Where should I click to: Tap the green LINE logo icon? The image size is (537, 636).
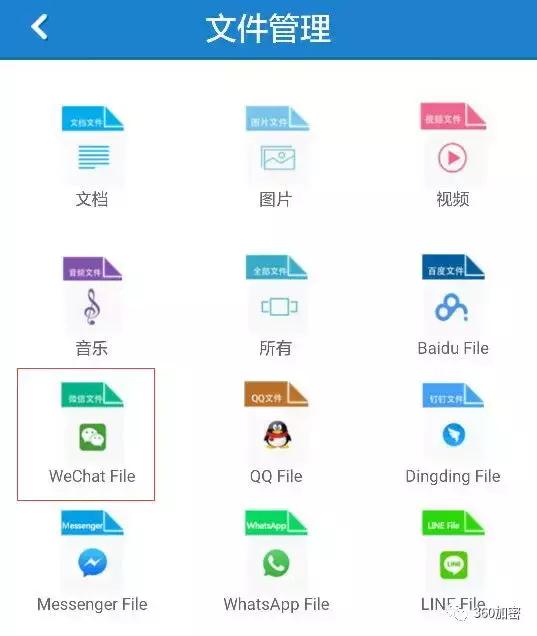pos(453,564)
